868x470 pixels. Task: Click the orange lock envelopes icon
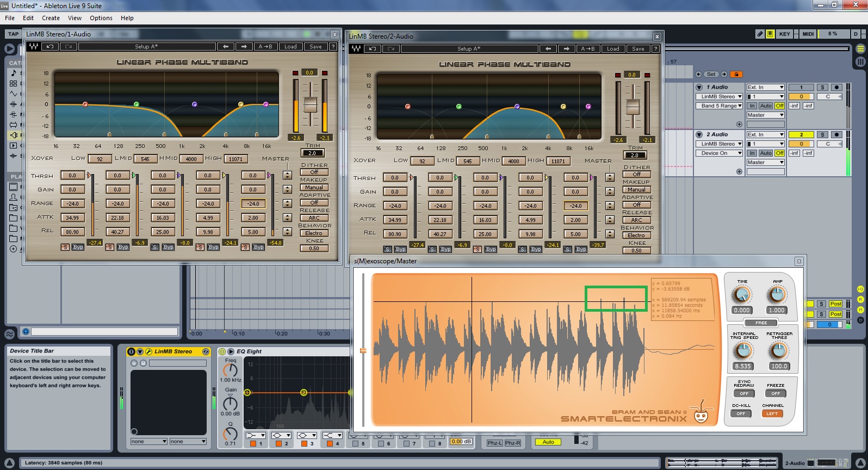(x=736, y=74)
